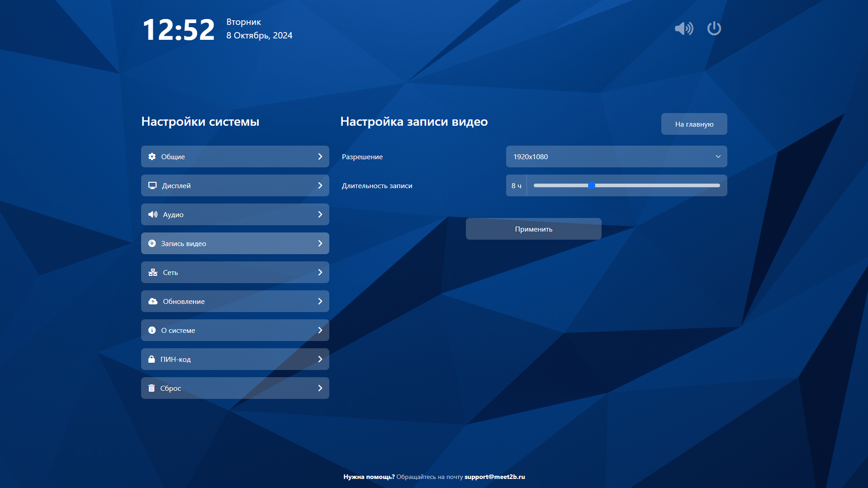Open the Разрешение 1920x1080 dropdown

point(616,156)
